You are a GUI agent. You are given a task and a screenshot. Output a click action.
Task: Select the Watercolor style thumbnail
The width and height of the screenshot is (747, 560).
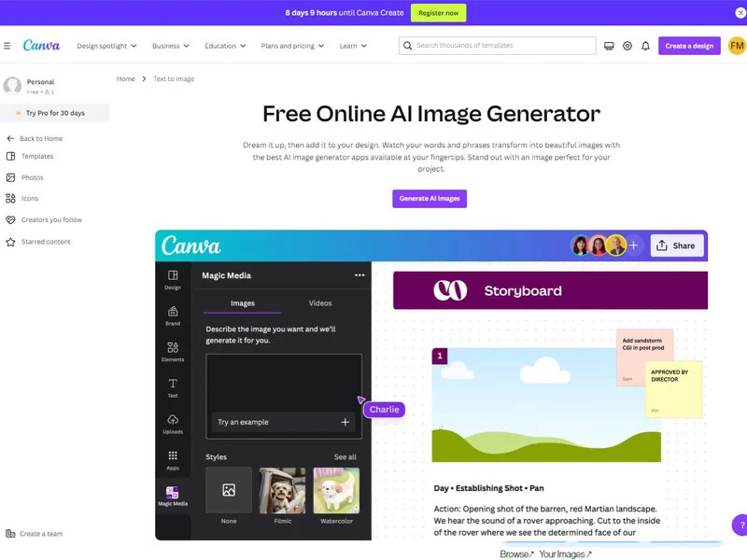tap(336, 491)
